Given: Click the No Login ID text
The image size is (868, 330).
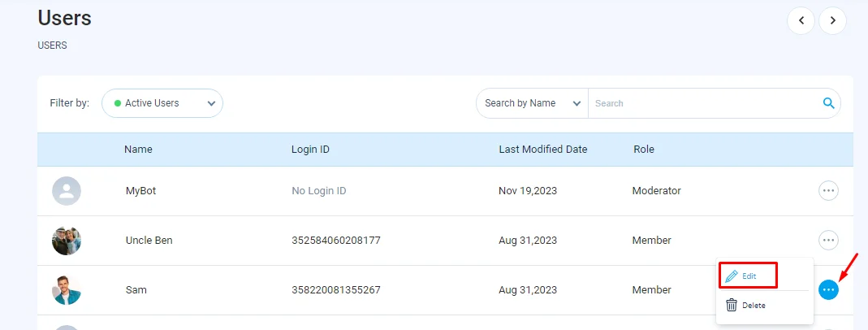Looking at the screenshot, I should click(x=319, y=191).
